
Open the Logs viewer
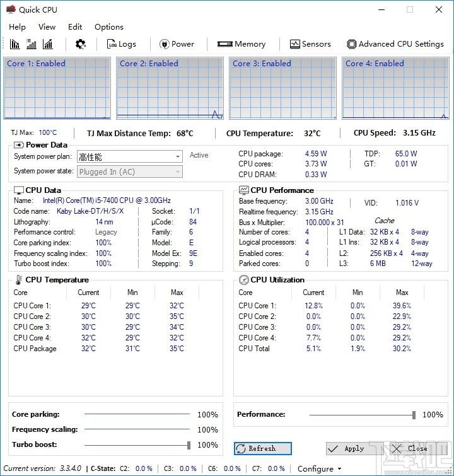(x=121, y=44)
